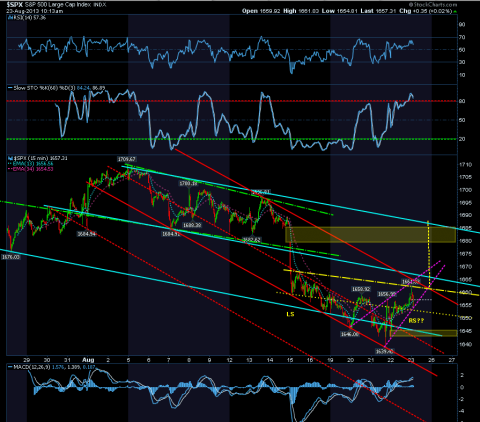Select the large yellow shaded resistance zone
Screen dimensions: 480x422
pos(370,235)
